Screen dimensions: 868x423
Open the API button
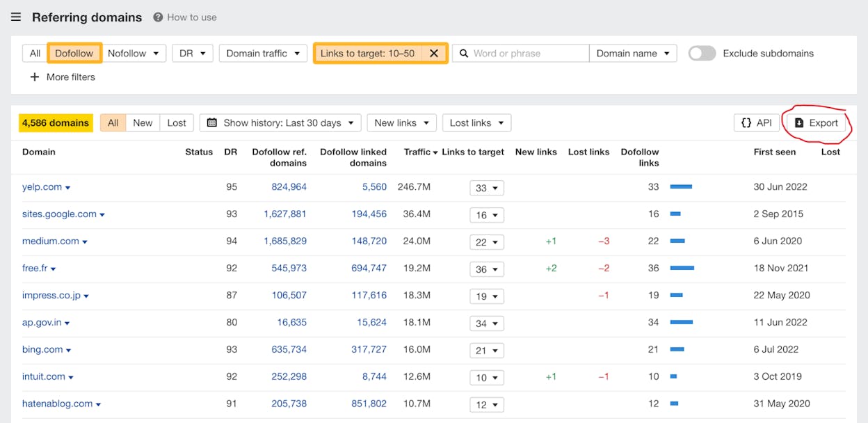pyautogui.click(x=756, y=123)
